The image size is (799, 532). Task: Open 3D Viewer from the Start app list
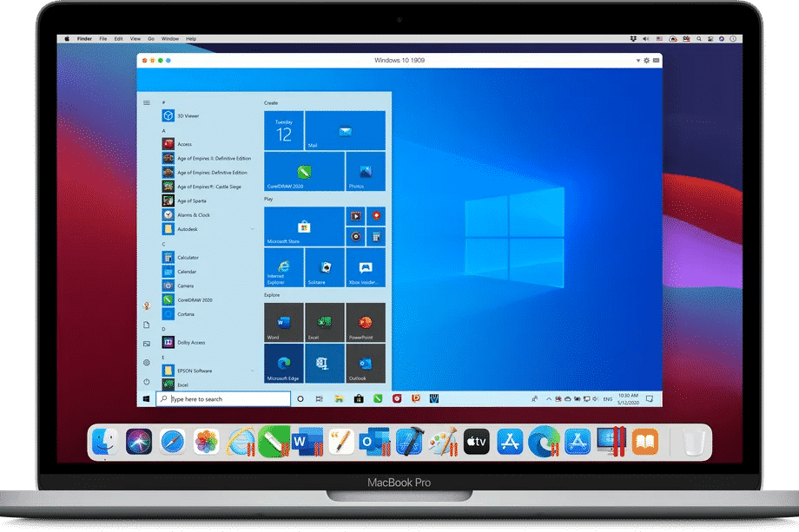pos(182,116)
